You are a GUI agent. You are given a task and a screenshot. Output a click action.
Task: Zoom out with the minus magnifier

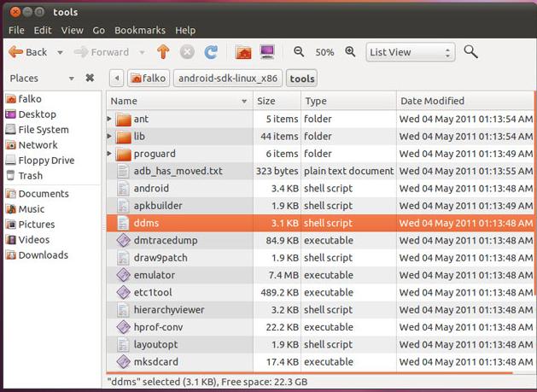(x=299, y=52)
